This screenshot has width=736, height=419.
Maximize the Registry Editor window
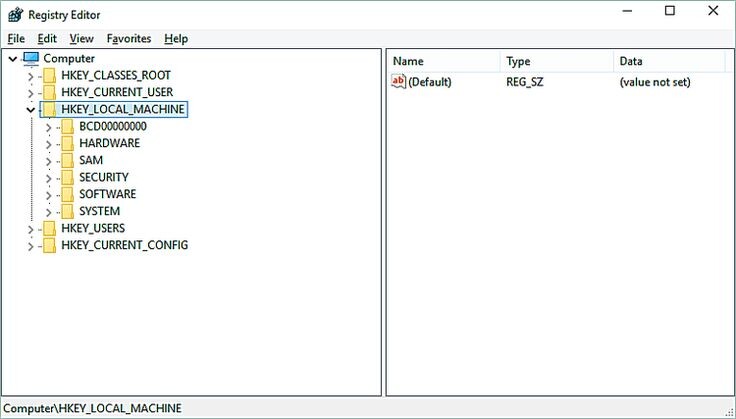click(670, 11)
